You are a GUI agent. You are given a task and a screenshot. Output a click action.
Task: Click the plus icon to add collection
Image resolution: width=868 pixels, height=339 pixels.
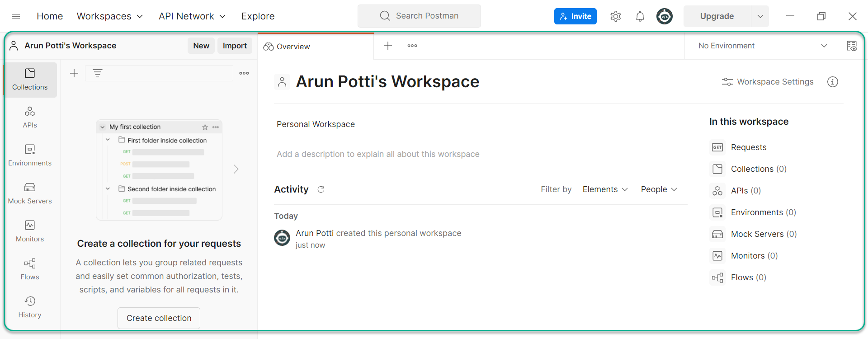click(74, 73)
